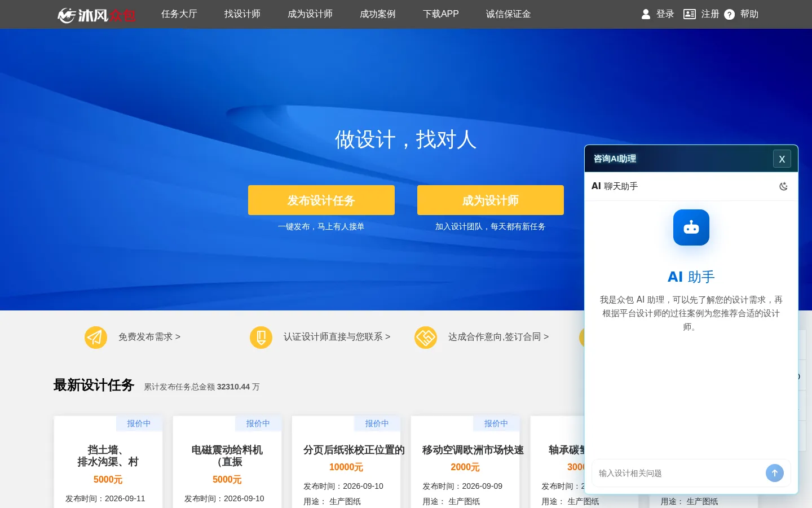
Task: Open the 挡土墙、排水沟渠 task card
Action: [x=108, y=462]
